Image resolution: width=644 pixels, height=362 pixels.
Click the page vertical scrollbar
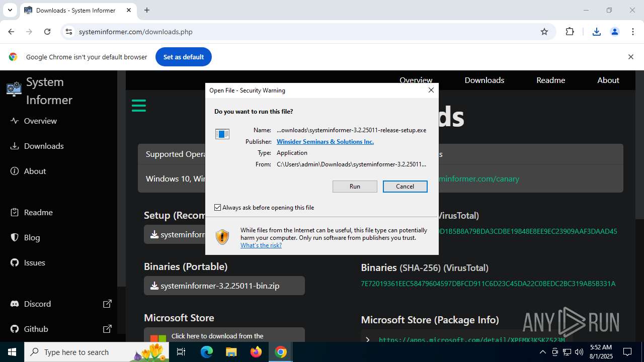click(x=639, y=146)
